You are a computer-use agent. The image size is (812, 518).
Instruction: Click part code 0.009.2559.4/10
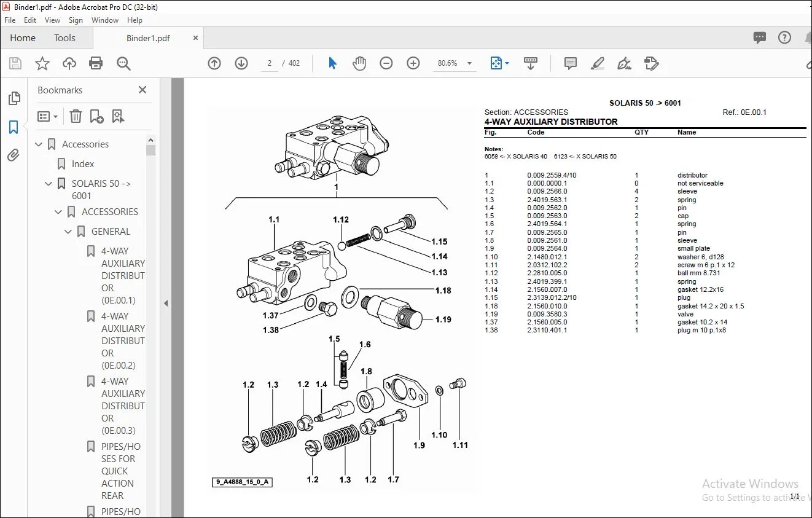pos(552,175)
